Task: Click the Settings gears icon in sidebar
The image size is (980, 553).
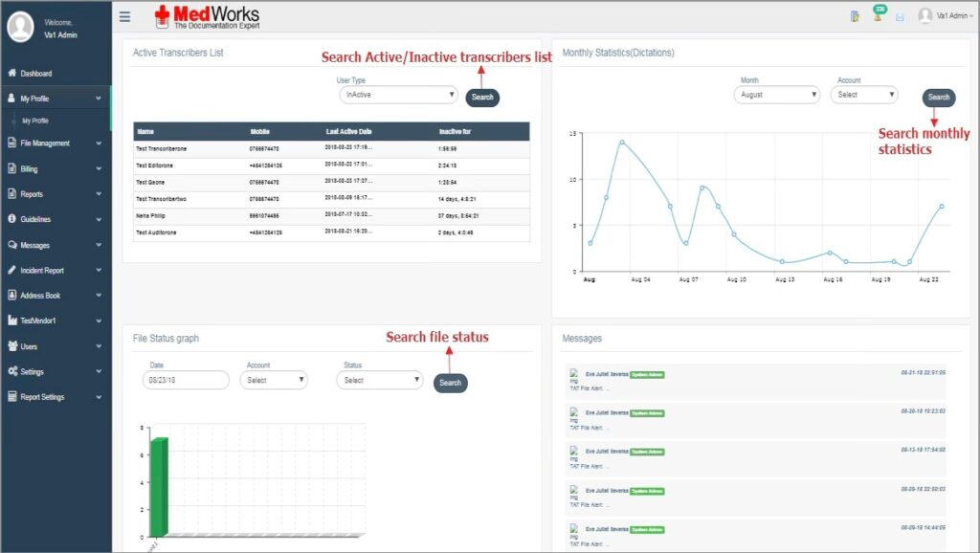Action: 12,371
